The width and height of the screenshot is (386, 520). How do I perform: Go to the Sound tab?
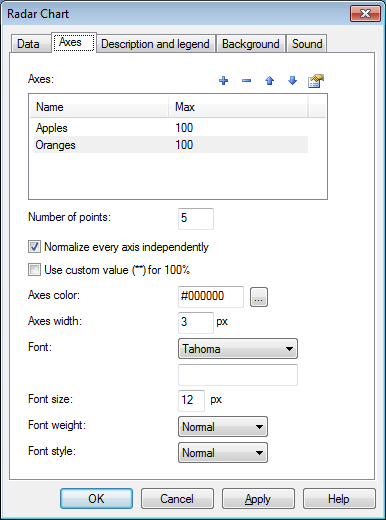pyautogui.click(x=307, y=44)
